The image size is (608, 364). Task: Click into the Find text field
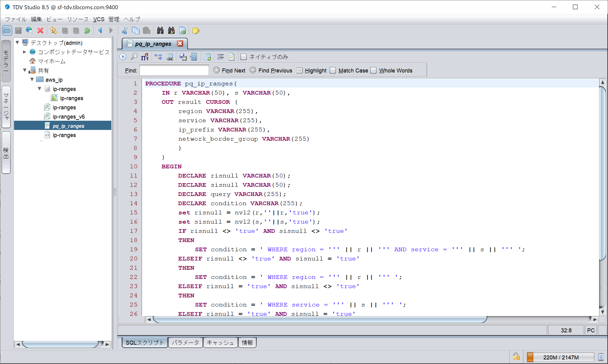click(174, 70)
